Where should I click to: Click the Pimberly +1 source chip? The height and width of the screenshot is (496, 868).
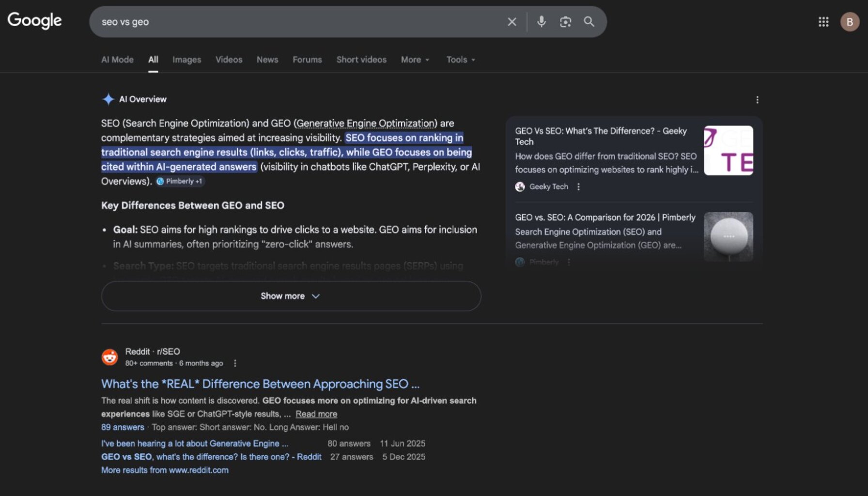click(180, 181)
